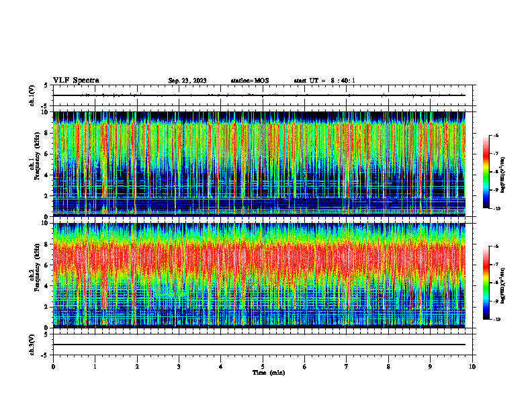Click time axis tick label "8"
Image resolution: width=532 pixels, height=411 pixels.
(x=388, y=367)
